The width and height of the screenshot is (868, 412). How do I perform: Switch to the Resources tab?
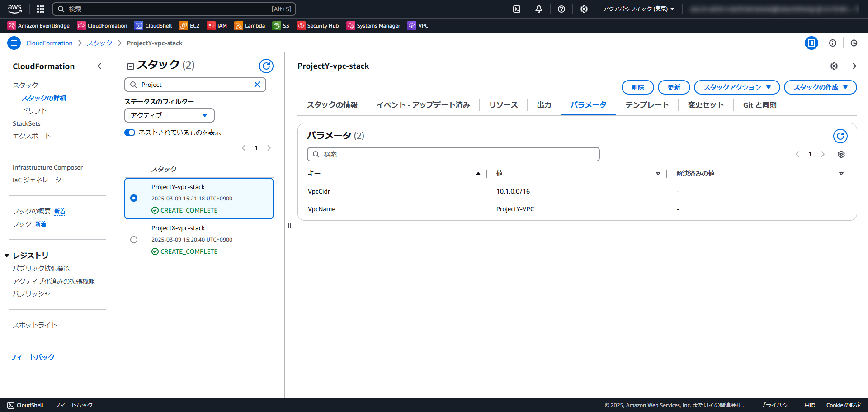pos(504,105)
